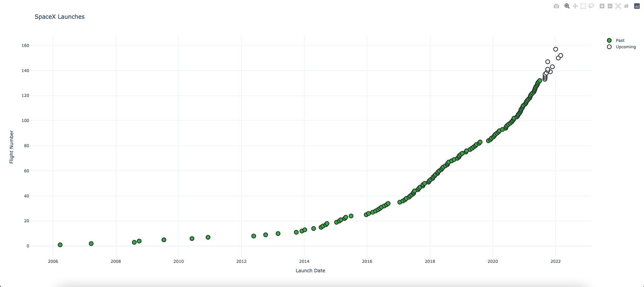Click the 2016 x-axis tick label
This screenshot has height=287, width=644.
(367, 262)
